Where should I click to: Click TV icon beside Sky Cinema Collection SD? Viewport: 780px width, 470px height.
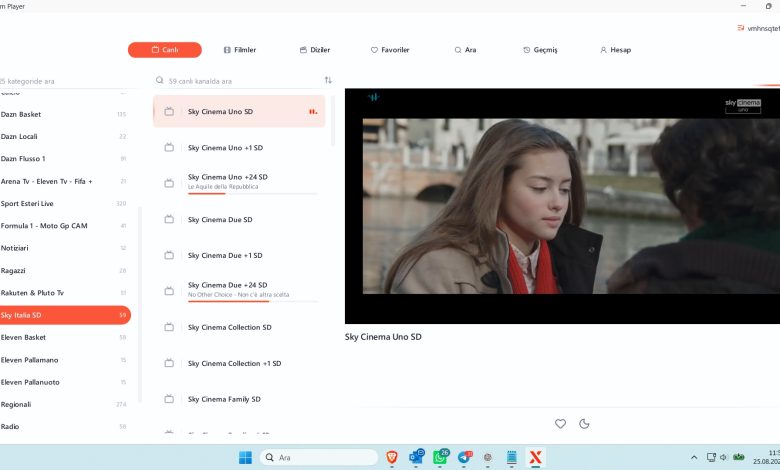pos(169,327)
